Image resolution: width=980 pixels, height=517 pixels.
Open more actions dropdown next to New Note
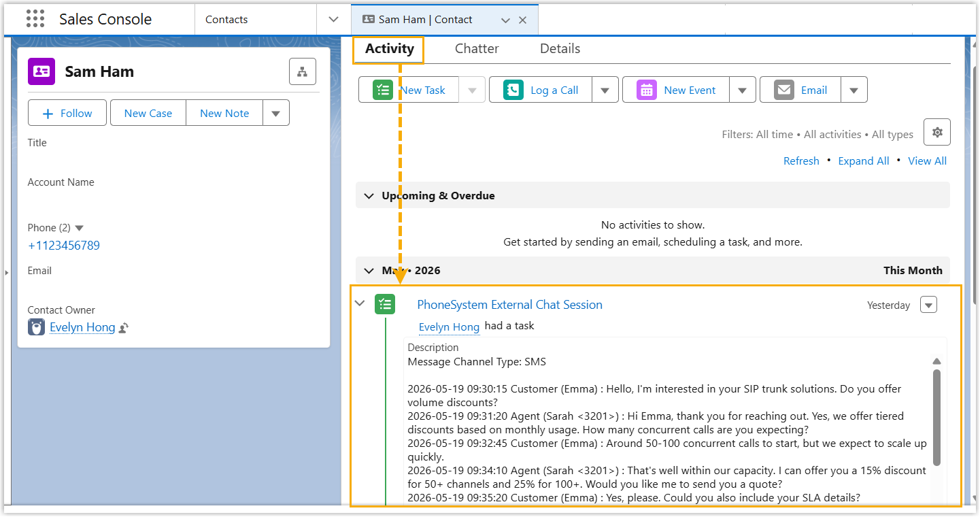[x=276, y=113]
